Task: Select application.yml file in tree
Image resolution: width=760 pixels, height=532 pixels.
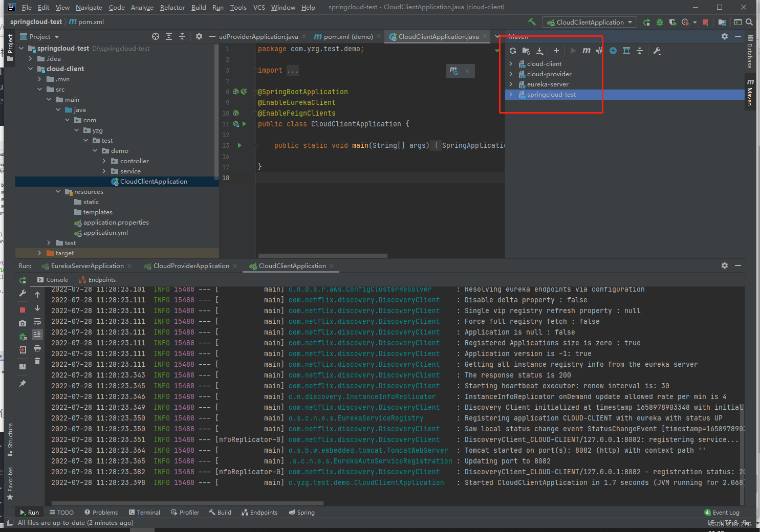Action: (x=105, y=233)
